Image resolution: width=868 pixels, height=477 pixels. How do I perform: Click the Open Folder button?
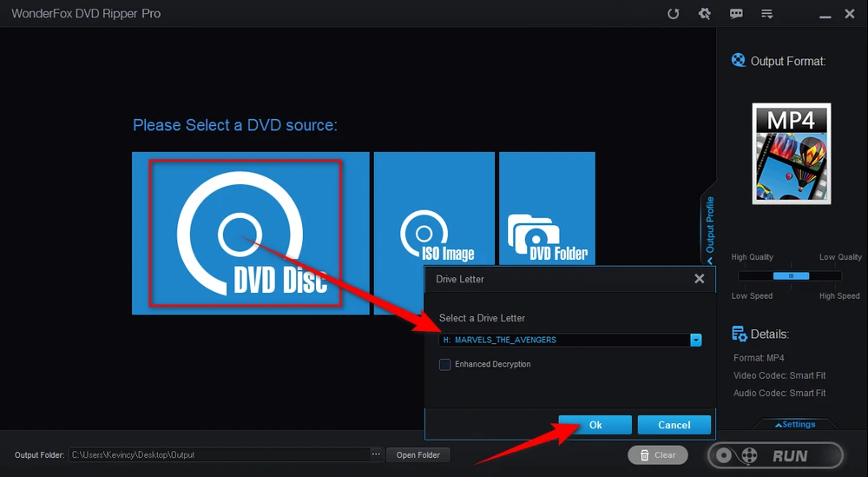[x=418, y=454]
